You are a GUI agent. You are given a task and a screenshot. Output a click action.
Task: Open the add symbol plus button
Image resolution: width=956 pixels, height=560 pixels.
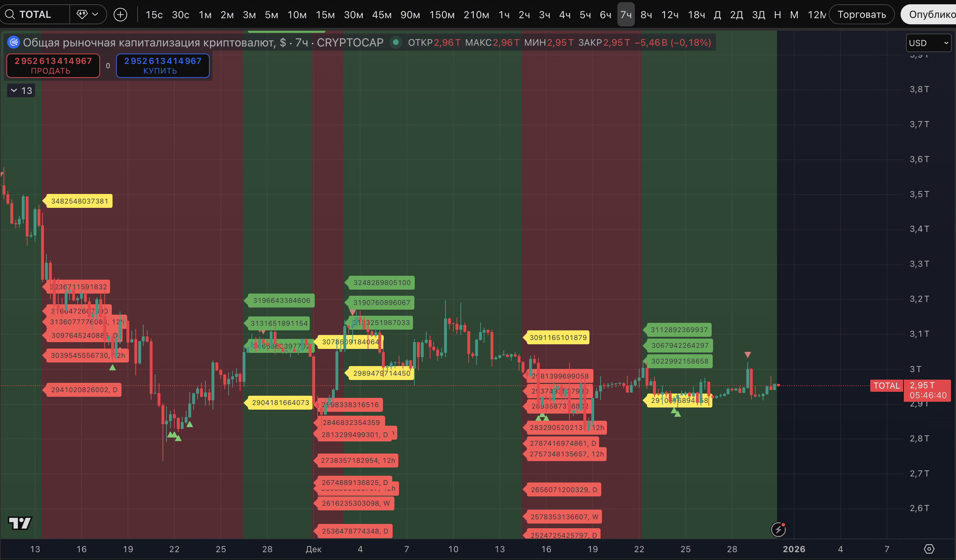pos(120,14)
